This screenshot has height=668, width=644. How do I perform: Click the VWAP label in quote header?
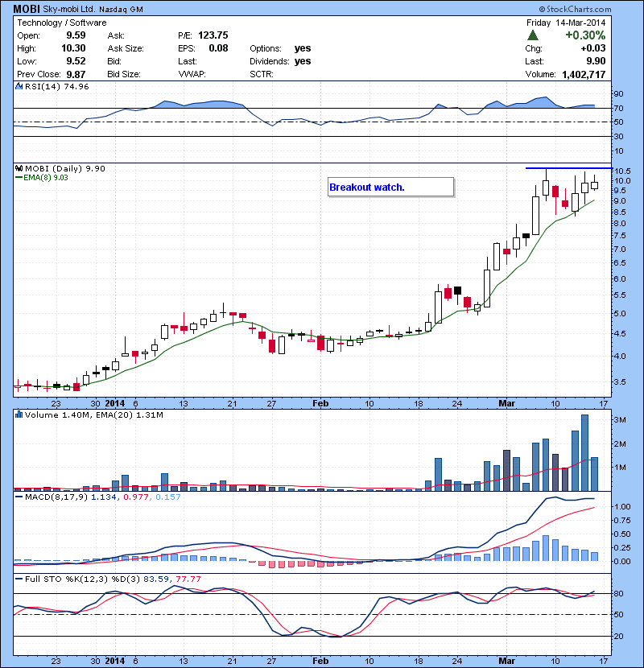pos(192,74)
